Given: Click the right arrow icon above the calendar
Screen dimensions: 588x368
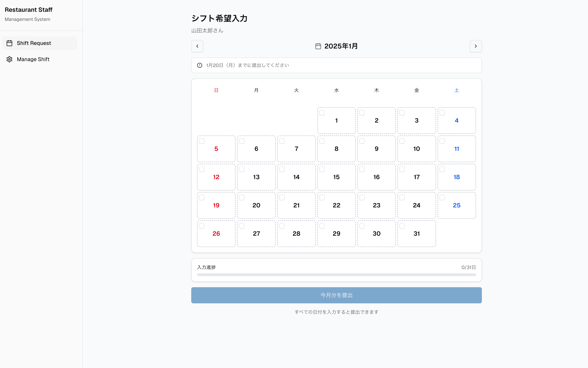Looking at the screenshot, I should point(476,46).
